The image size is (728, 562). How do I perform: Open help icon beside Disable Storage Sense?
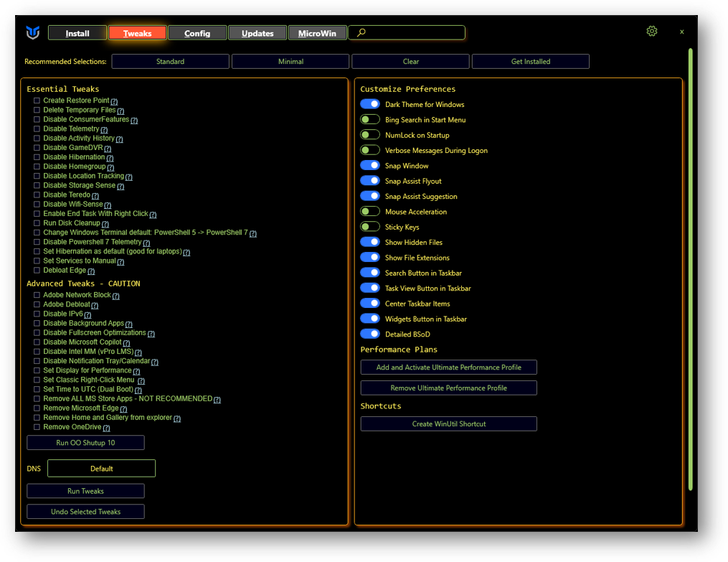click(x=120, y=186)
